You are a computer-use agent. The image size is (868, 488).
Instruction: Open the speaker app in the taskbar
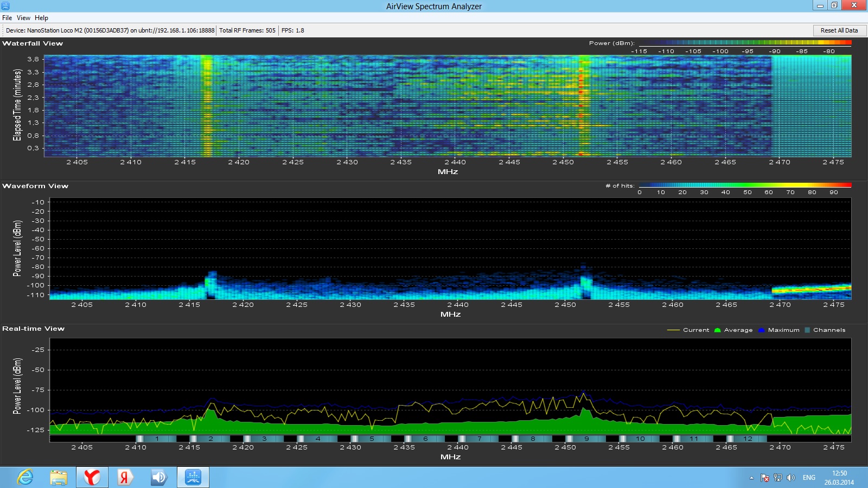(159, 477)
